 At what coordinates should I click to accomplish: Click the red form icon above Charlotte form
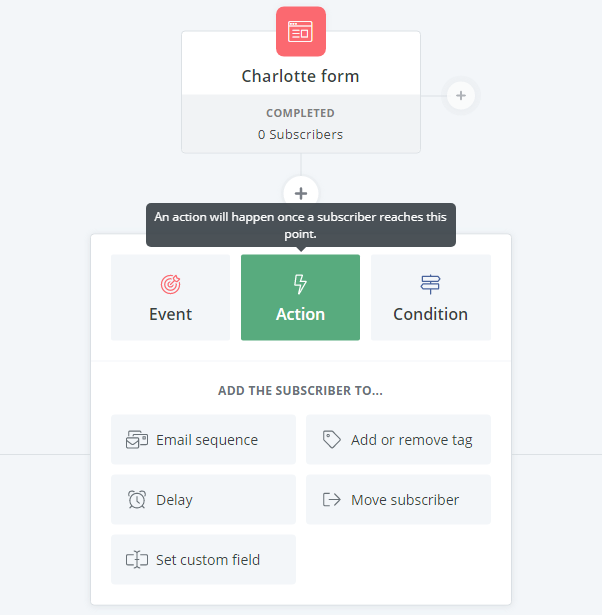[301, 31]
